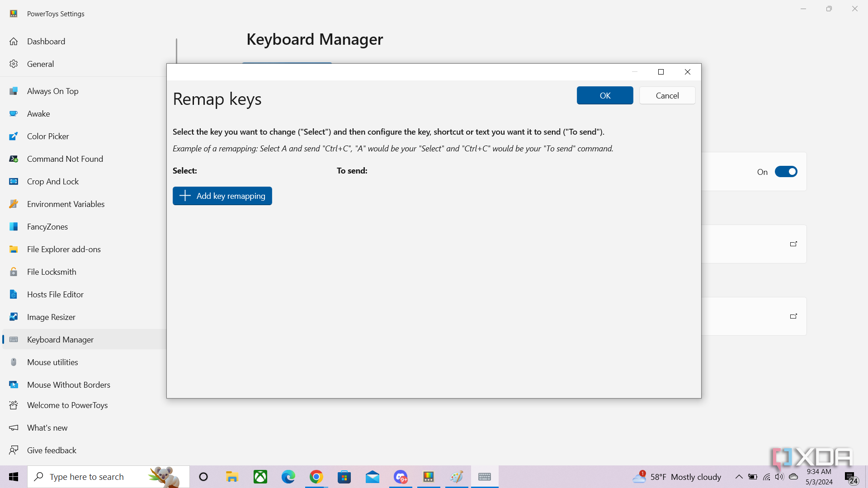
Task: Click the Hosts File Editor icon
Action: [x=14, y=294]
